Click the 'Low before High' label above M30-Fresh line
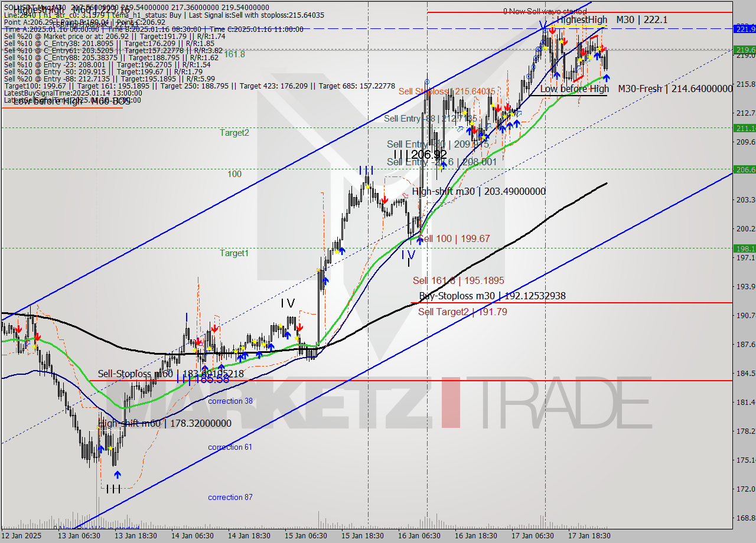This screenshot has height=543, width=756. [x=574, y=89]
